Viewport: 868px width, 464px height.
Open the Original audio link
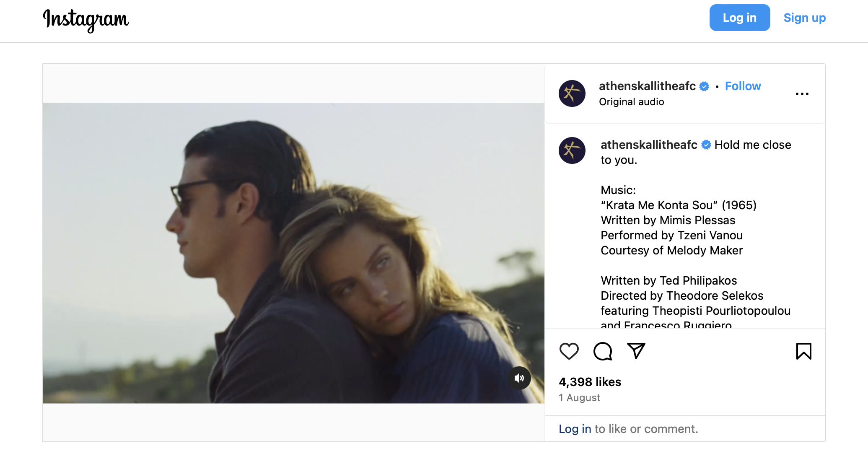(631, 102)
